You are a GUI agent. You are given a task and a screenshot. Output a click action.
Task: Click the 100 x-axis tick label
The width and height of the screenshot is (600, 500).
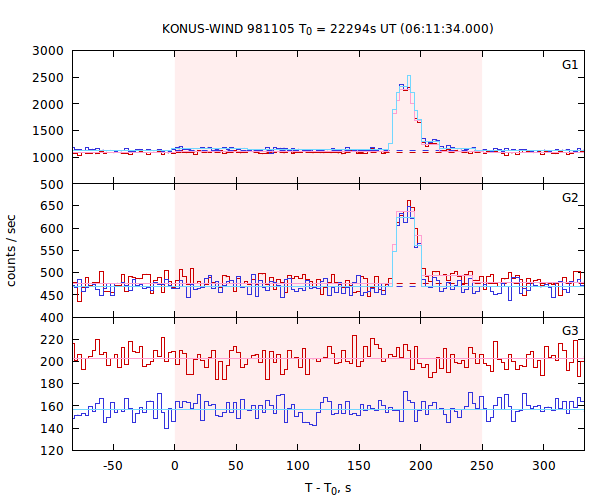(x=298, y=466)
